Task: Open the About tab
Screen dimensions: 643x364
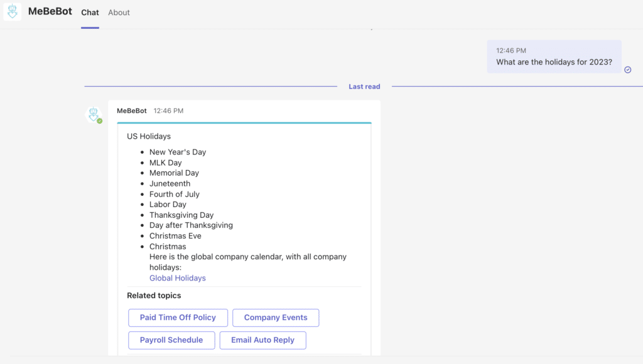Action: point(119,13)
